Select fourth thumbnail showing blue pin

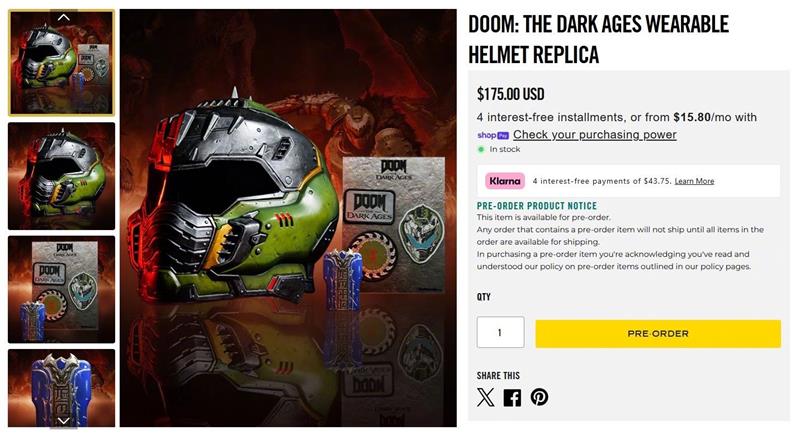(61, 388)
